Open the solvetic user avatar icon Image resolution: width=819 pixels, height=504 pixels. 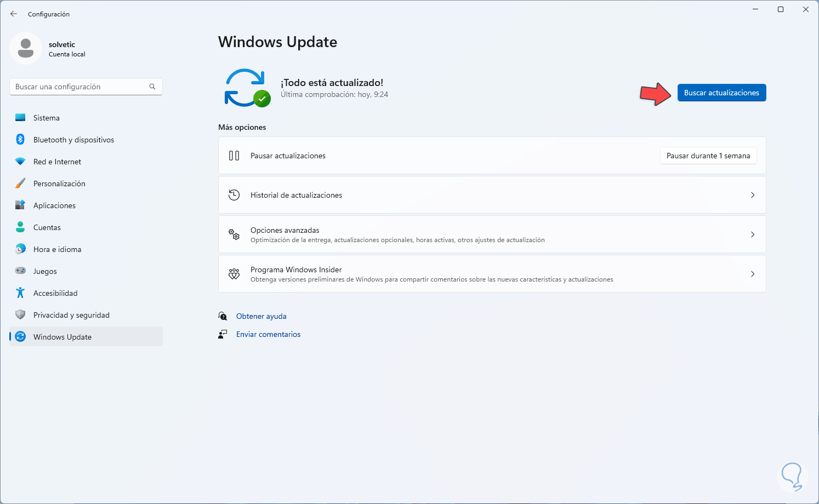tap(26, 48)
